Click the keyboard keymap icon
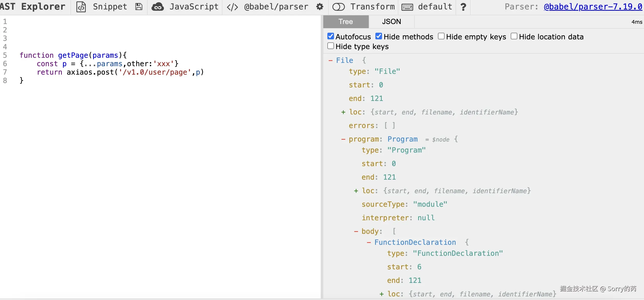The width and height of the screenshot is (644, 300). pos(407,7)
